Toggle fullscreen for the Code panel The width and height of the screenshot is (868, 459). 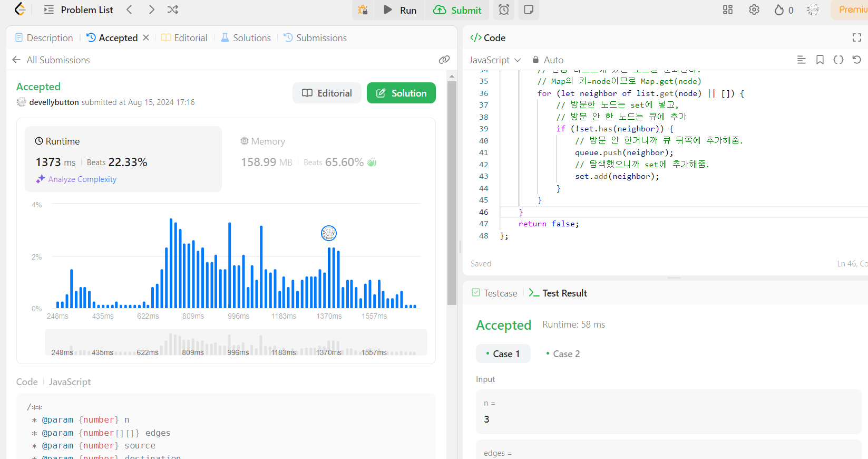point(857,37)
